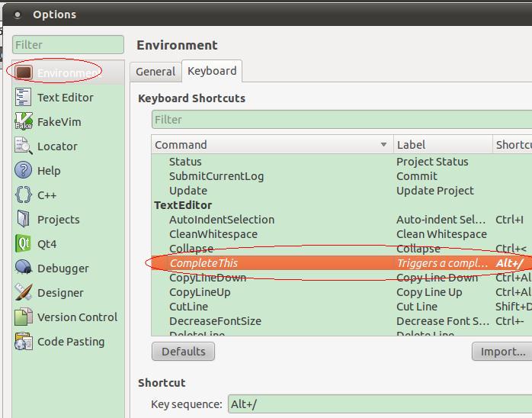Open Designer brush and ruler icon
This screenshot has height=418, width=532.
pyautogui.click(x=24, y=292)
